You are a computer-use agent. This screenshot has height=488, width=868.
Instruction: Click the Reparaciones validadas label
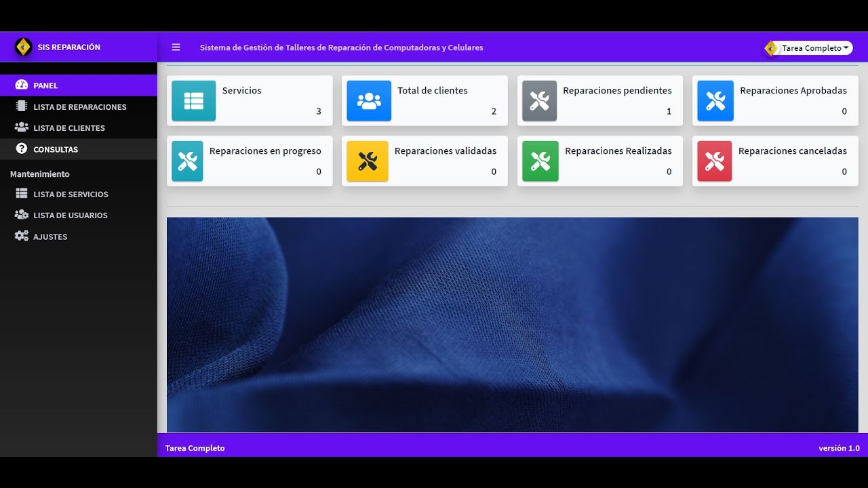pos(446,150)
